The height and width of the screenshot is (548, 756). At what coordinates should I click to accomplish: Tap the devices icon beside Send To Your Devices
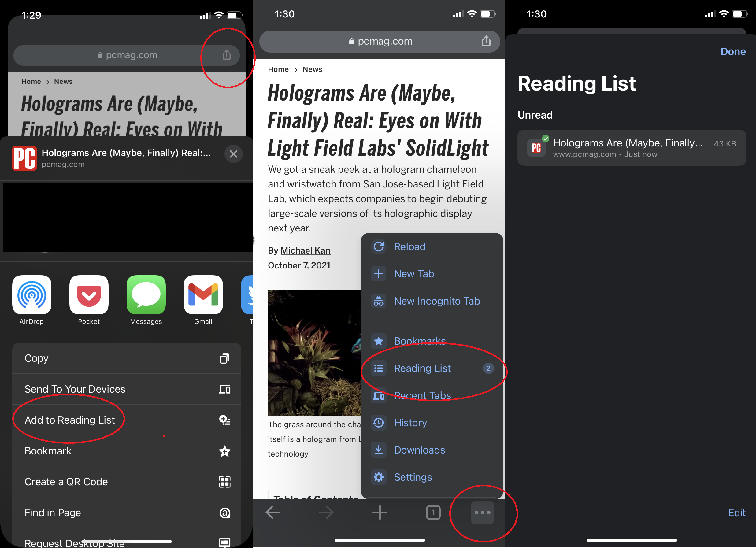tap(225, 389)
